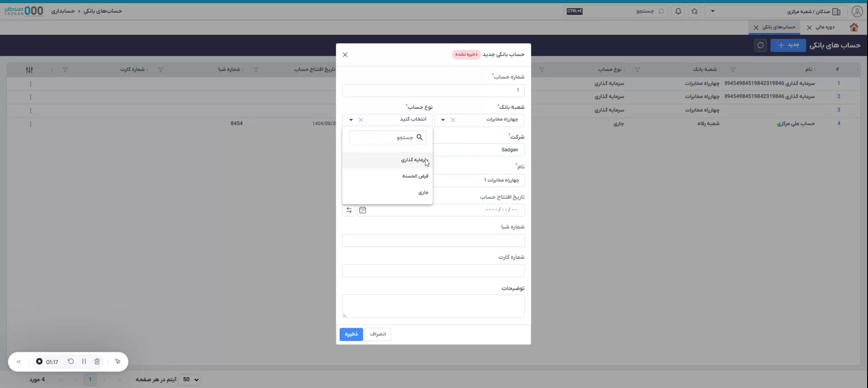
Task: Delete the screen recording
Action: [x=97, y=362]
